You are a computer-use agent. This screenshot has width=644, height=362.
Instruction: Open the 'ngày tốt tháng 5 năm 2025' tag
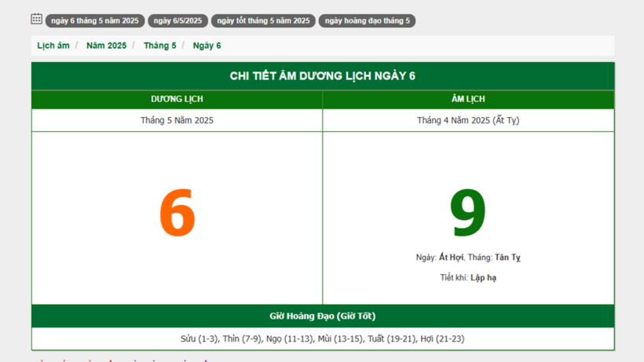coord(263,20)
